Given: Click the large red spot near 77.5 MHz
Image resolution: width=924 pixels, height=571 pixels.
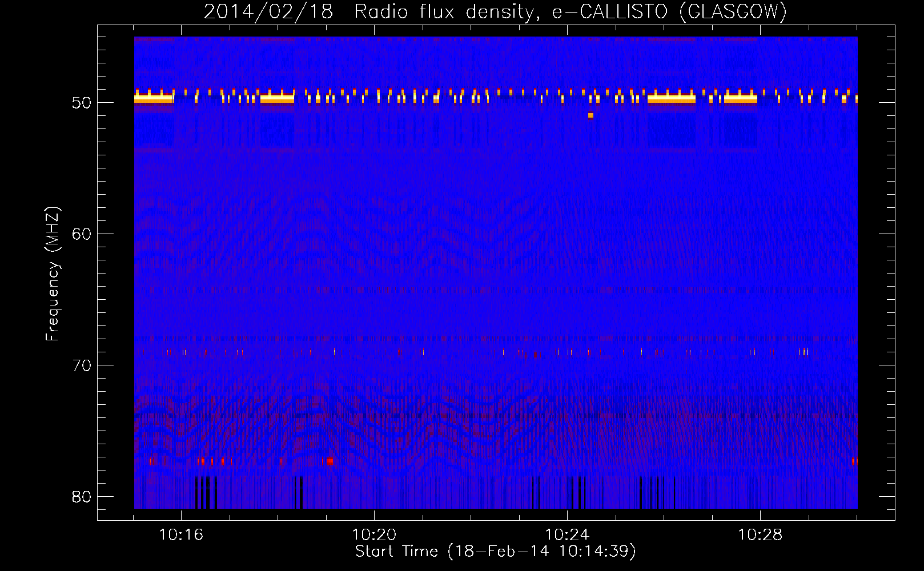Looking at the screenshot, I should click(330, 461).
